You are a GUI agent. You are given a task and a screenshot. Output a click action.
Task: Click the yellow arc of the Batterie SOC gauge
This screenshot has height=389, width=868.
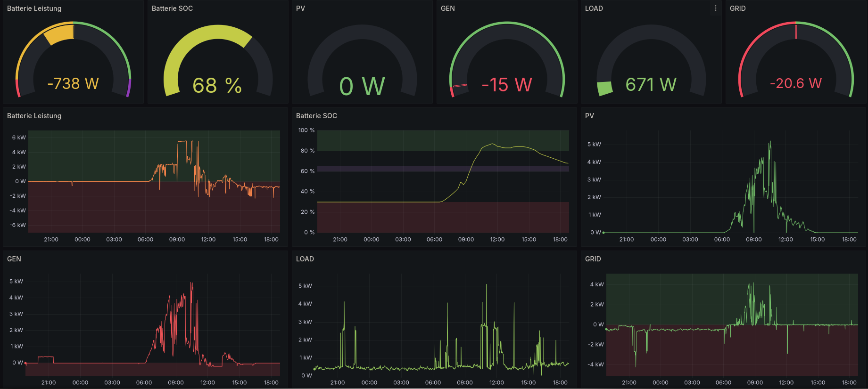(x=198, y=39)
